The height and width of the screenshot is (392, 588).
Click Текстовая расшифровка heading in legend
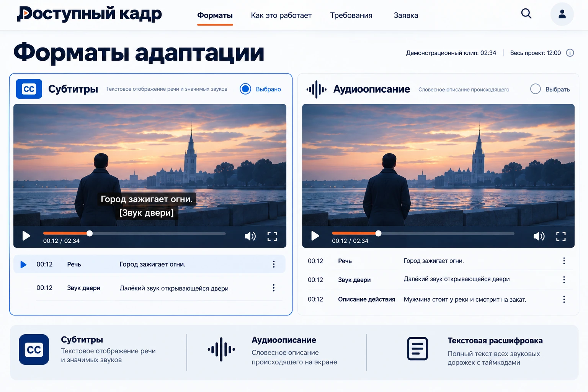tap(495, 341)
